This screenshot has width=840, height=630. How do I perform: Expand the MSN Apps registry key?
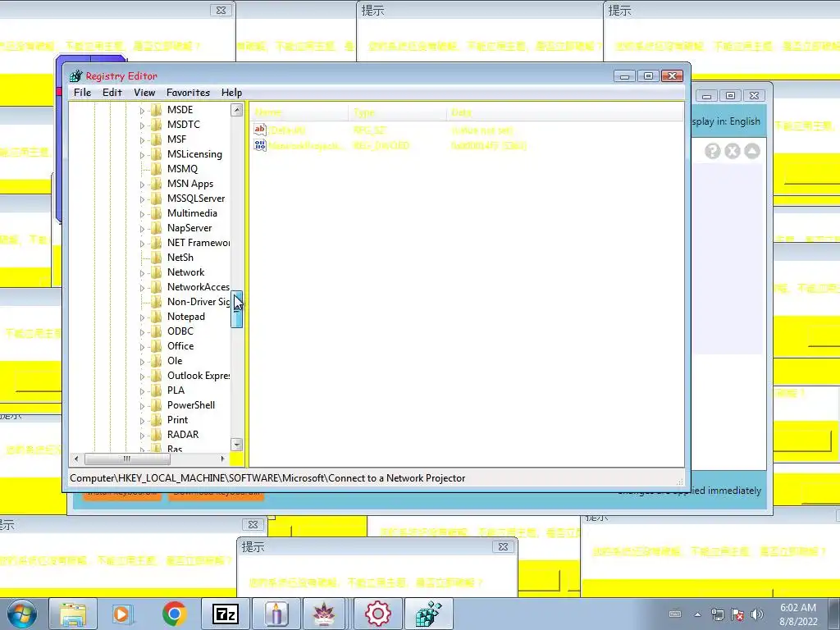click(x=142, y=185)
